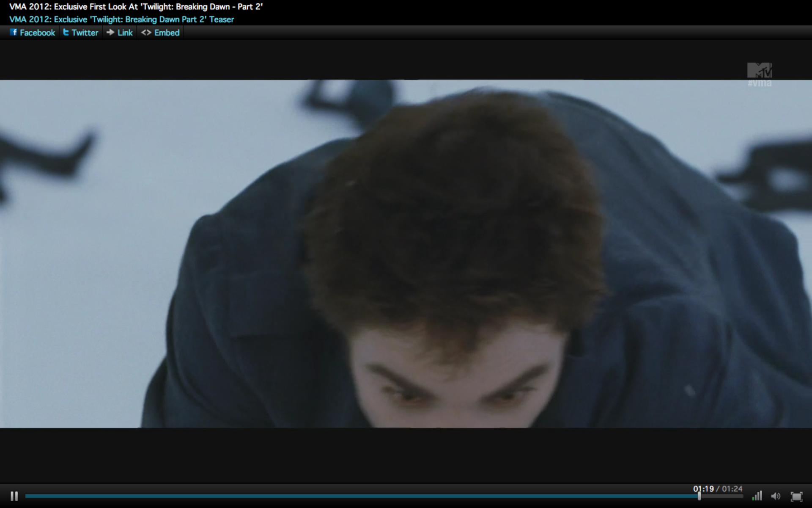Open the 'Breaking Dawn Part 2' Teaser link

coord(121,19)
